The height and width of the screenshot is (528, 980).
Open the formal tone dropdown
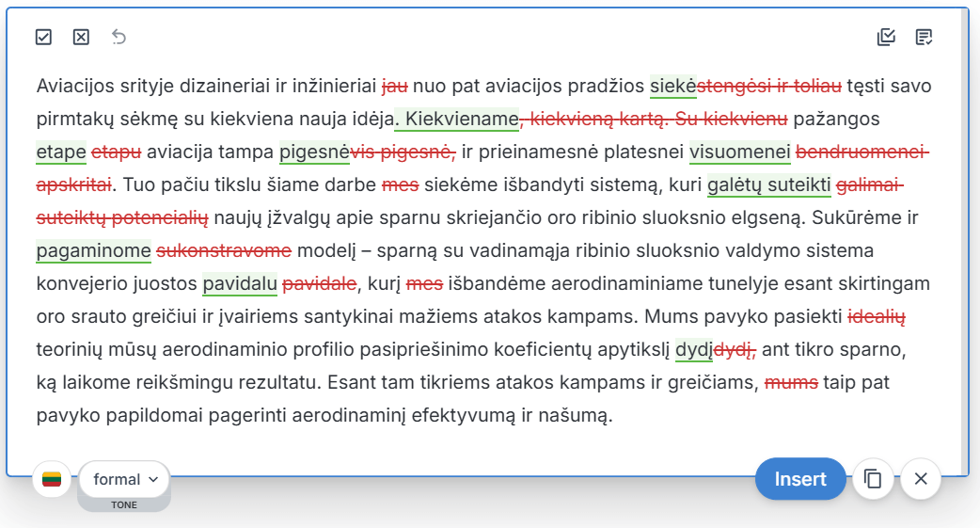coord(125,479)
